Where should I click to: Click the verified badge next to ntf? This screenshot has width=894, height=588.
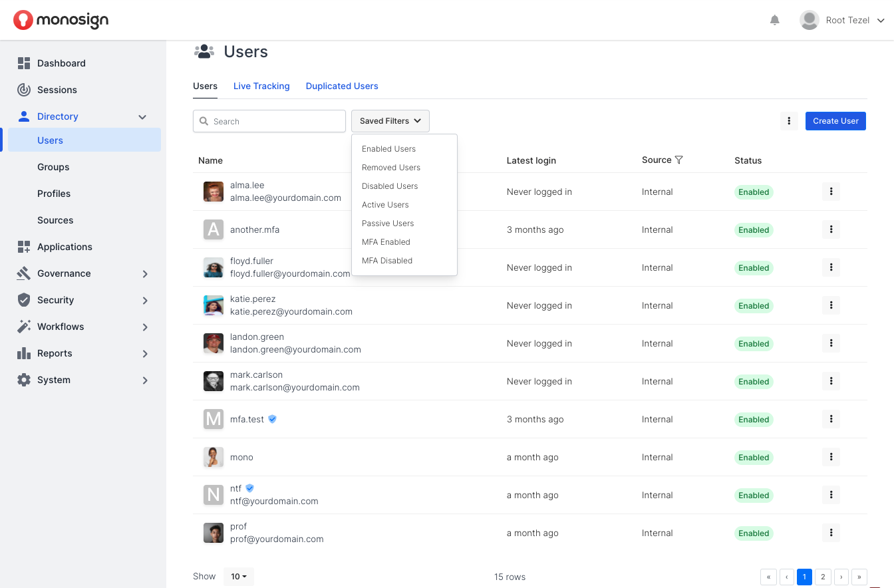click(x=249, y=488)
